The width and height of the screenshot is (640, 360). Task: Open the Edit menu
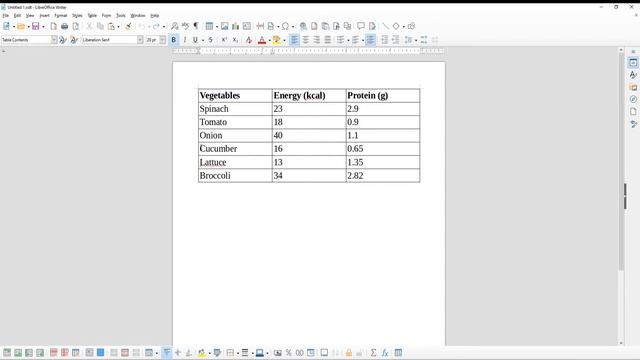coord(17,16)
